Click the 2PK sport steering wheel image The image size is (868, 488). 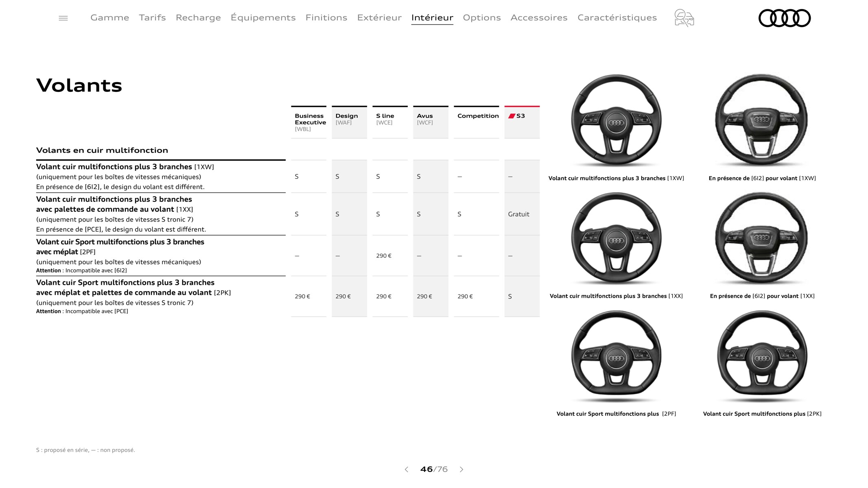(761, 356)
